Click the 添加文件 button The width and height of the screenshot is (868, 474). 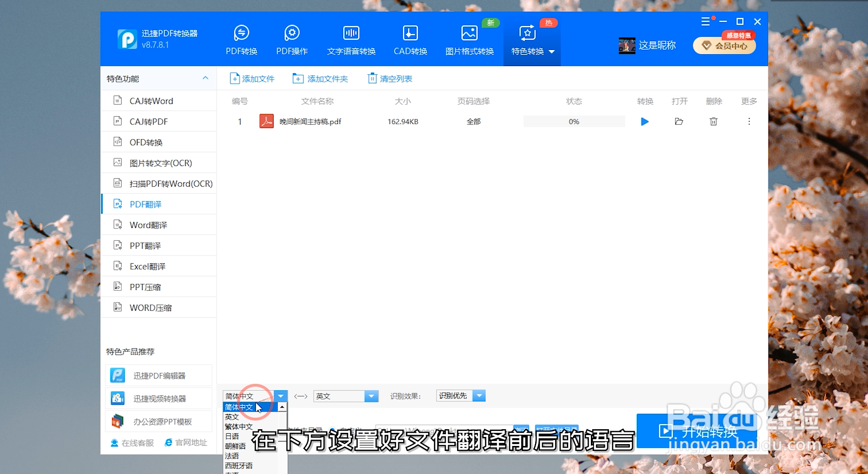pyautogui.click(x=252, y=79)
